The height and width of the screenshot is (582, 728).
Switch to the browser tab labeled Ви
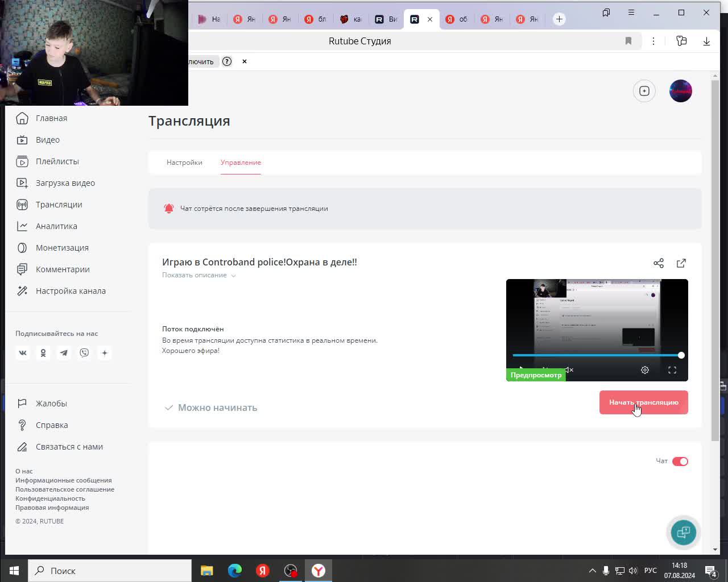[386, 19]
